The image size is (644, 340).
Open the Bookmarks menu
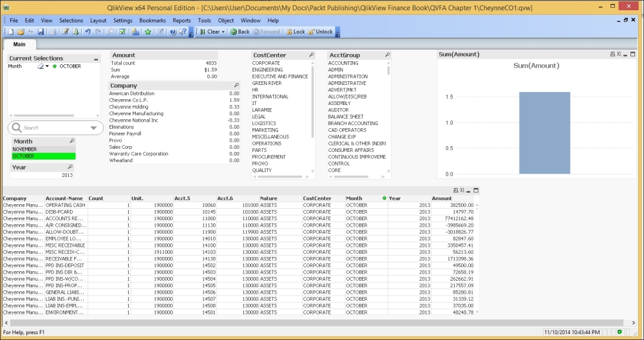coord(153,20)
